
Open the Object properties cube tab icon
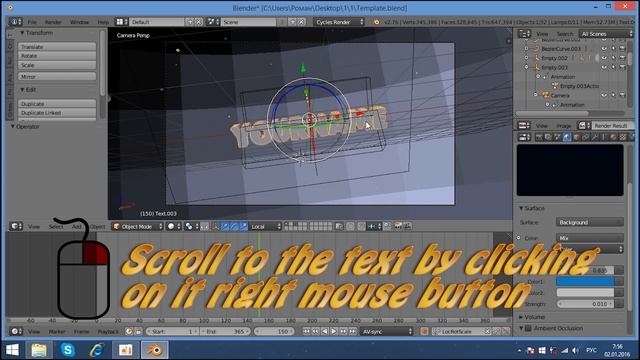[576, 138]
